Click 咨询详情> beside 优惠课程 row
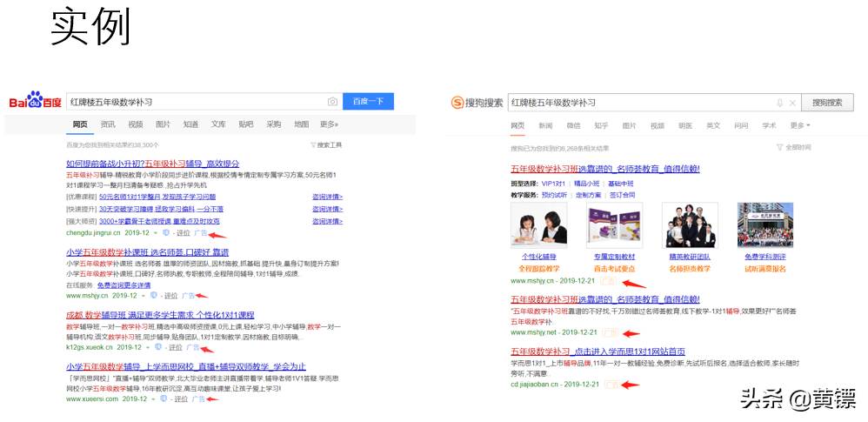868x422 pixels. point(327,197)
